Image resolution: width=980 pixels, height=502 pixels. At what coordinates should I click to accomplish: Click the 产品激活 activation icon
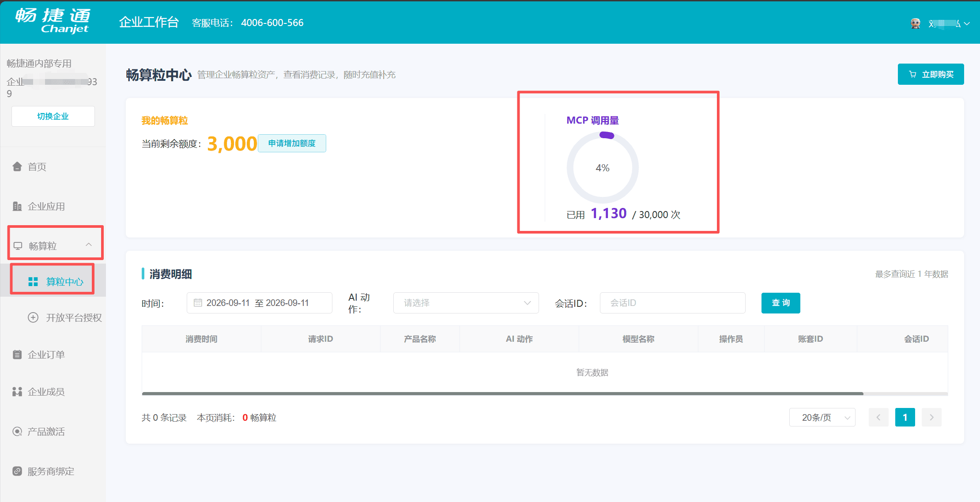pos(17,431)
